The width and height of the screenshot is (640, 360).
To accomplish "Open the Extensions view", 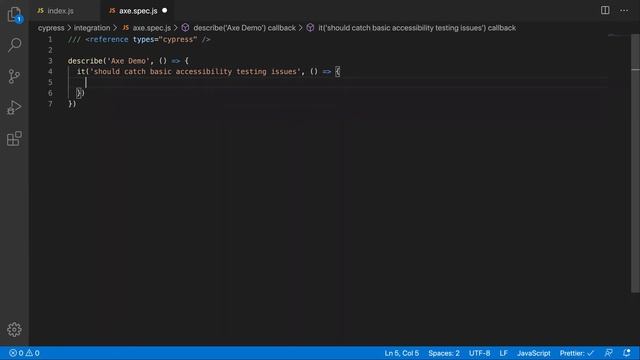I will coord(14,138).
